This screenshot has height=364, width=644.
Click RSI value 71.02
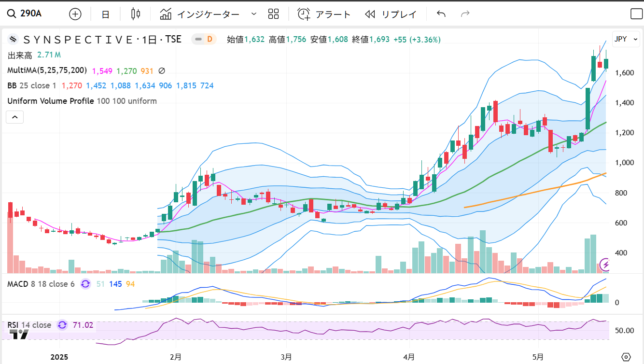[x=83, y=325]
